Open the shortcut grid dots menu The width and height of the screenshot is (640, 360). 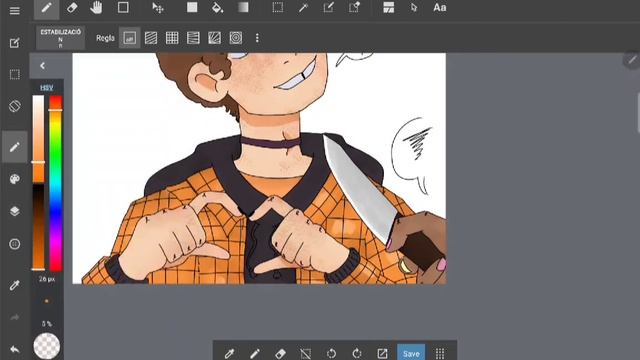tap(440, 353)
